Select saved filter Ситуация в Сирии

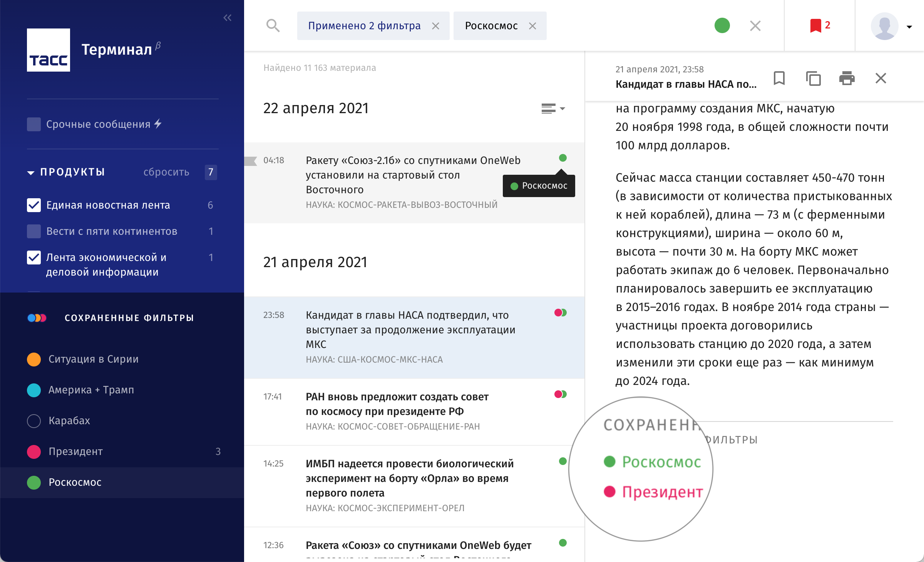tap(122, 359)
